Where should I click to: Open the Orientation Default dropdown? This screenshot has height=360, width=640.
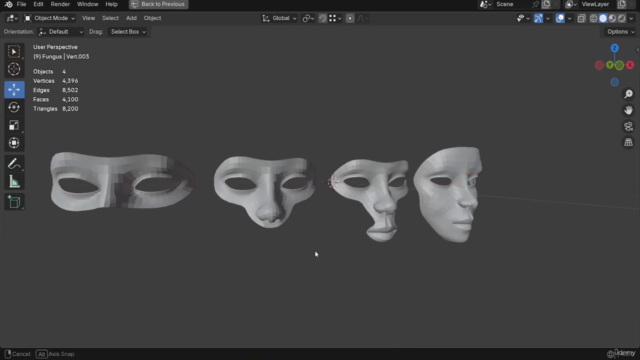click(61, 32)
